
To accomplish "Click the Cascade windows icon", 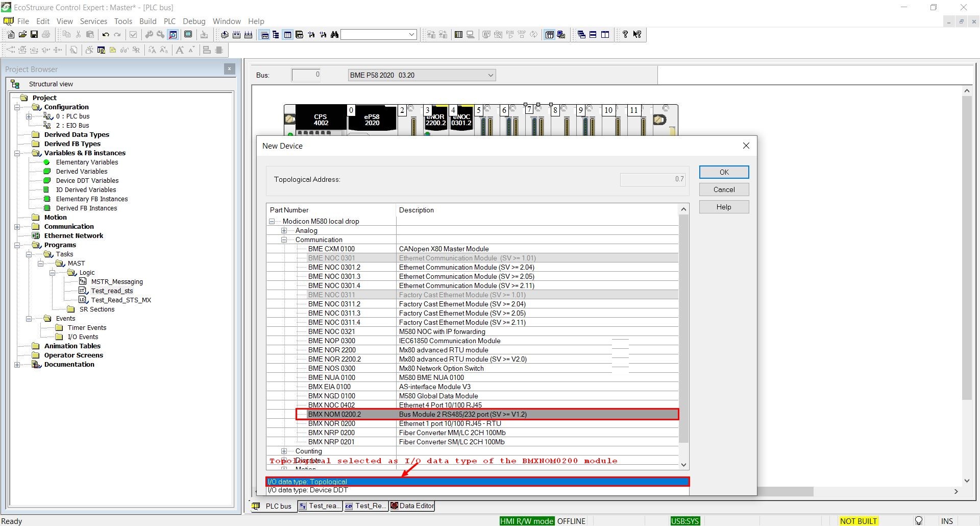I will (581, 35).
